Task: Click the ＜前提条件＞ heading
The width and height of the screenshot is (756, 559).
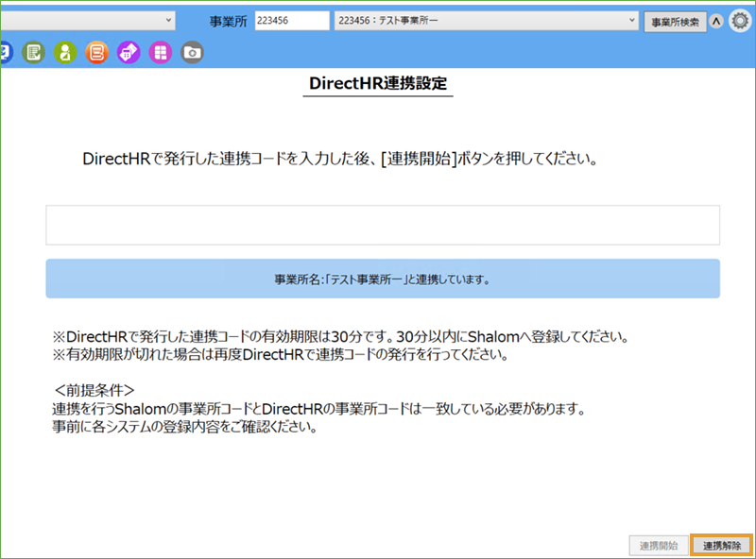Action: click(94, 390)
